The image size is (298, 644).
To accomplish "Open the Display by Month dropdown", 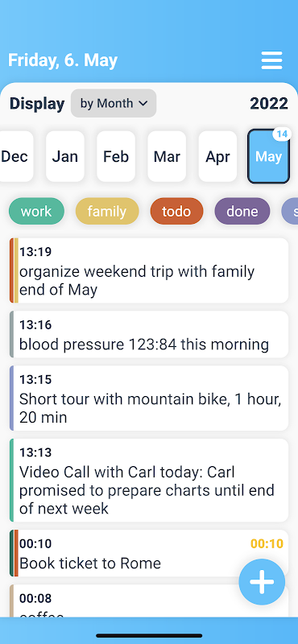I will 114,104.
